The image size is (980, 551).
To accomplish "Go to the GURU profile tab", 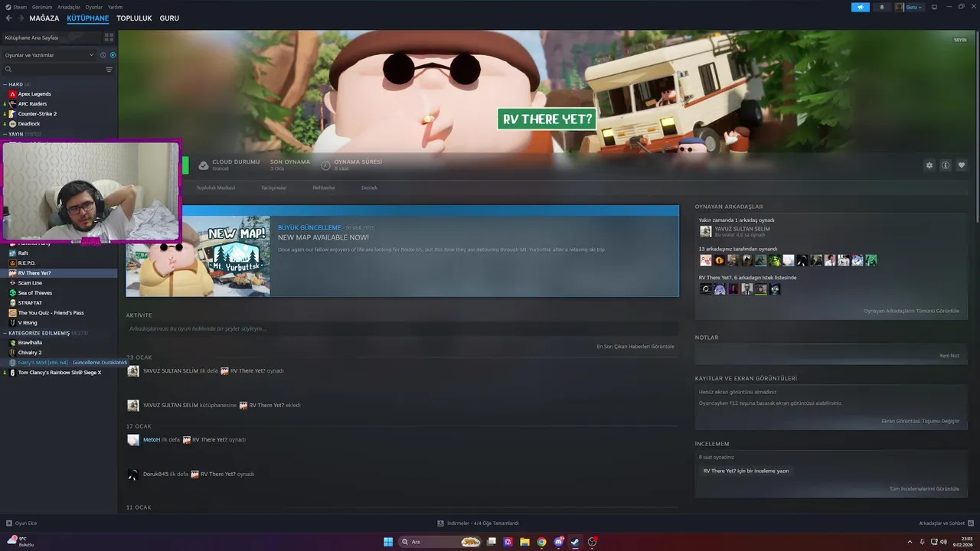I will (169, 18).
